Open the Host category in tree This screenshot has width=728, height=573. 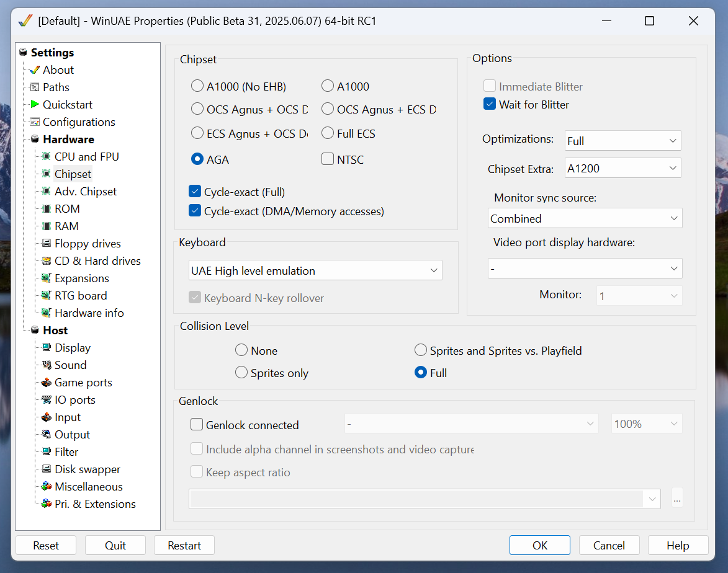(55, 331)
